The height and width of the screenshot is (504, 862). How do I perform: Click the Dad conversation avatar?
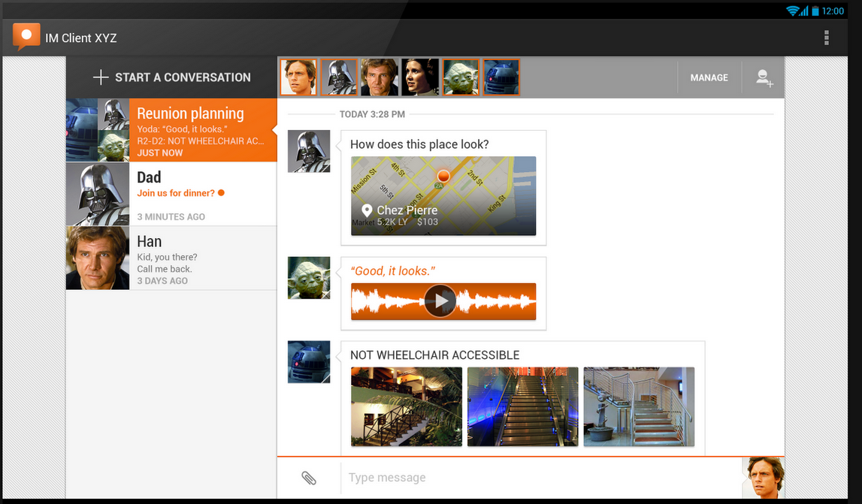coord(98,194)
